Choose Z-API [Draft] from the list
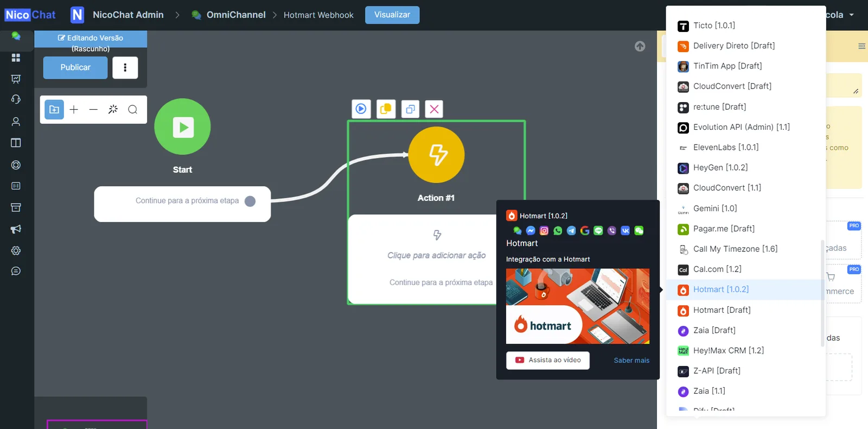The width and height of the screenshot is (868, 429). click(746, 371)
